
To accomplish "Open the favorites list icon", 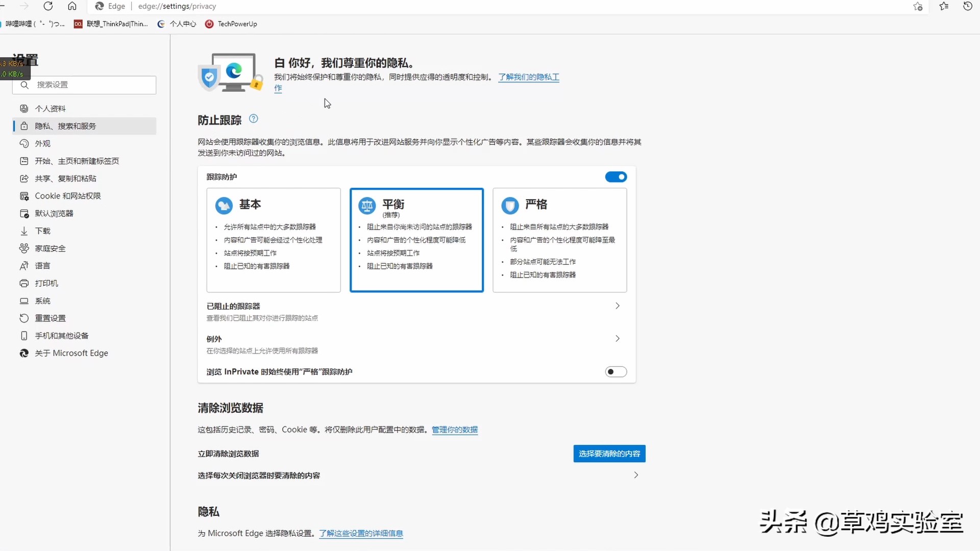I will pyautogui.click(x=944, y=6).
